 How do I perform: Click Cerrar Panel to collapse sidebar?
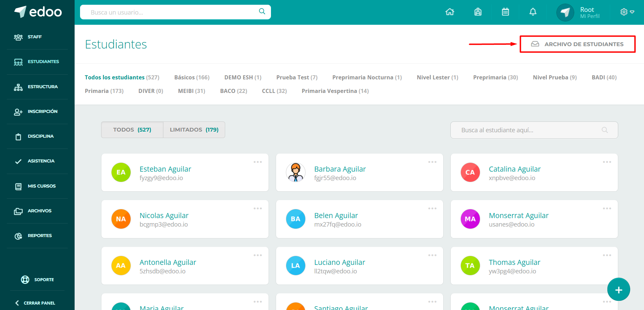click(x=35, y=303)
